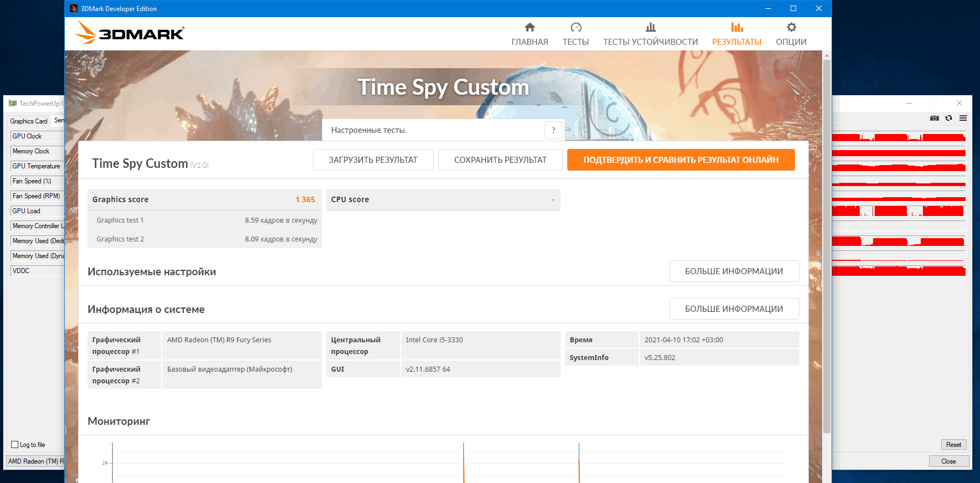Click the TechPowerUp GPU-Z title icon
Viewport: 980px width, 483px height.
click(12, 103)
